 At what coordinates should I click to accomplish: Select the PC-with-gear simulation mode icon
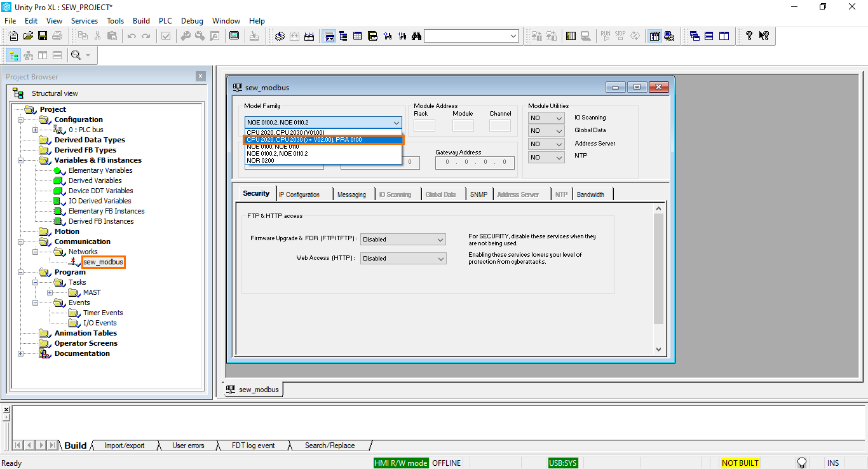point(669,36)
